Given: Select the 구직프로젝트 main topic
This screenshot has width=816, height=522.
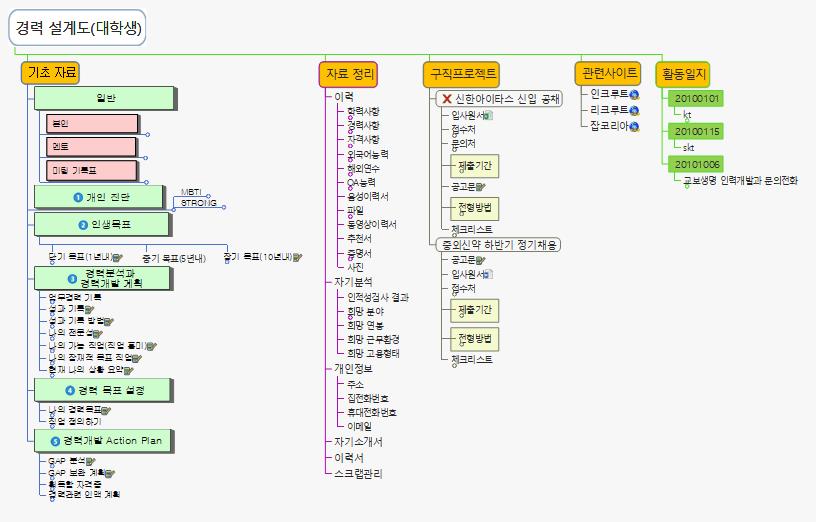Looking at the screenshot, I should [461, 73].
